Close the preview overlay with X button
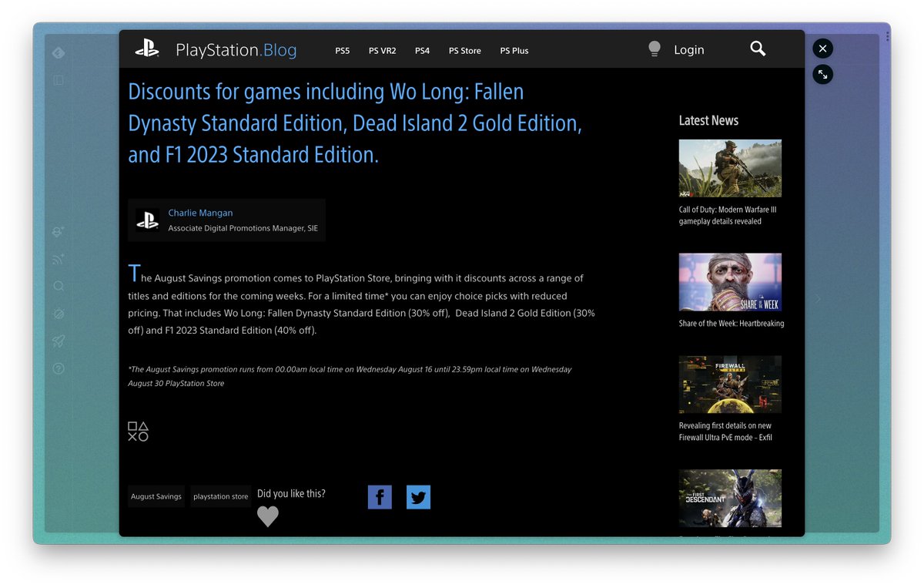 (822, 49)
